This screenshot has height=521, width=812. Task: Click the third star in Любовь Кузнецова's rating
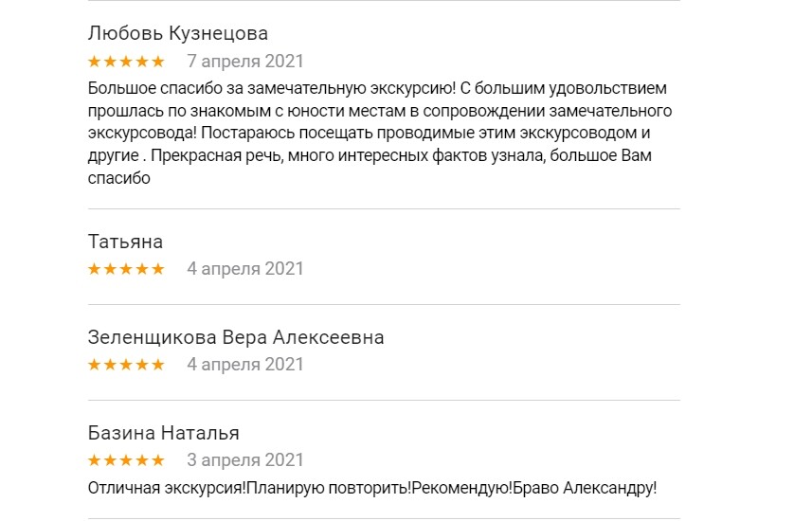click(x=126, y=62)
